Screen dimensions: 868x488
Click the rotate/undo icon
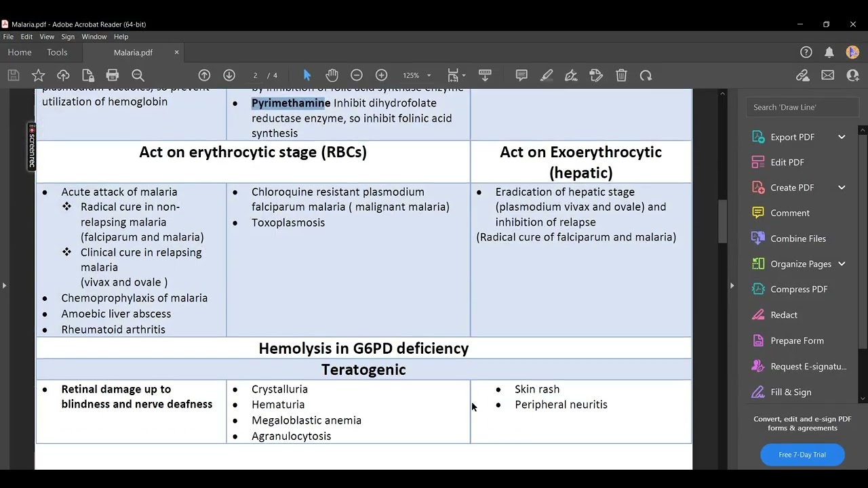coord(646,75)
